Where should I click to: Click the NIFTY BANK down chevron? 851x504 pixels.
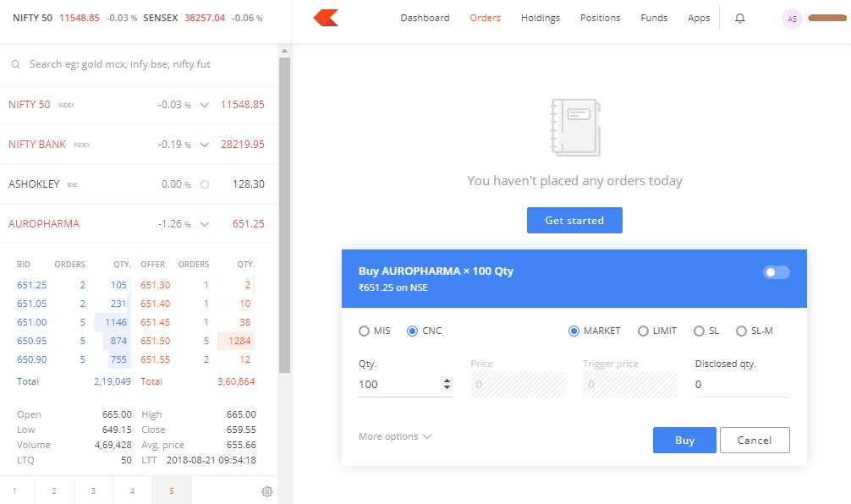(205, 145)
